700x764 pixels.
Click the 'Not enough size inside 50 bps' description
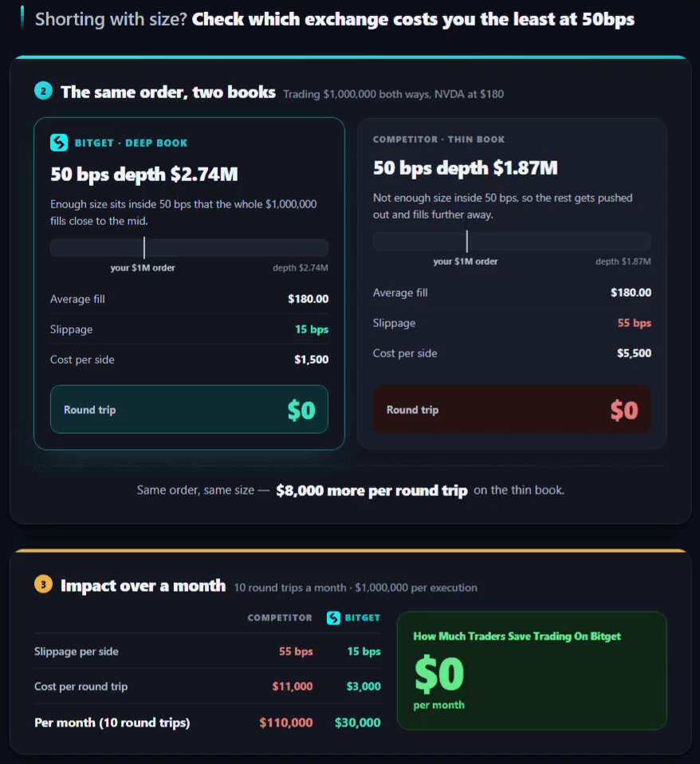click(503, 206)
